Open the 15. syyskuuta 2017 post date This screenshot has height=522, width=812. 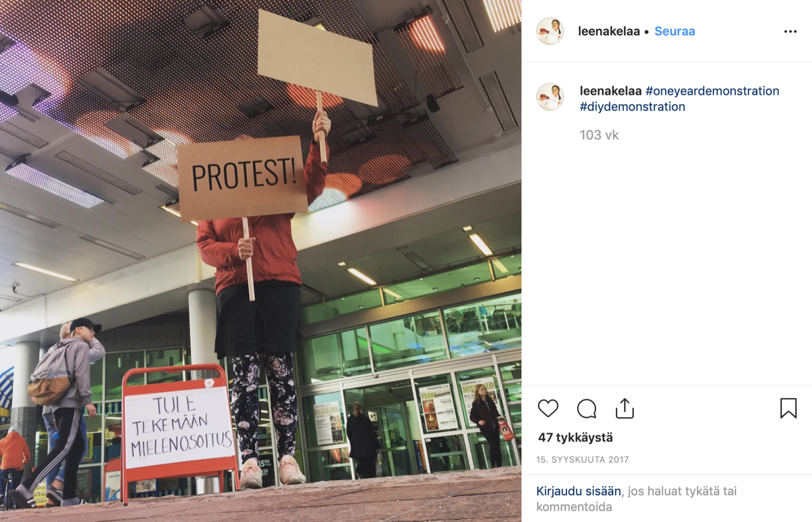[x=583, y=460]
